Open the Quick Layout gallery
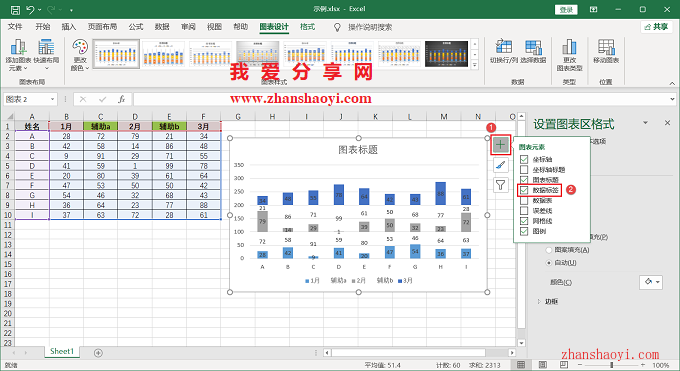 click(x=46, y=55)
